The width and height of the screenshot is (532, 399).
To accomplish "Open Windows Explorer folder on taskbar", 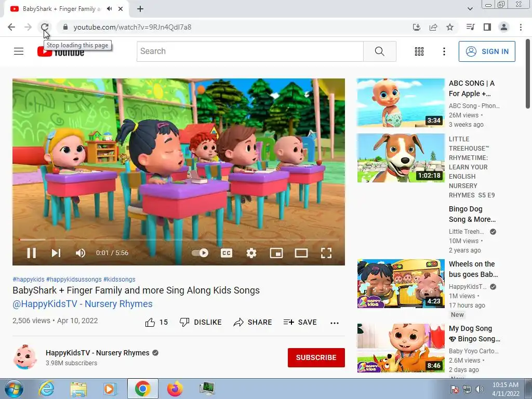I will [x=78, y=389].
